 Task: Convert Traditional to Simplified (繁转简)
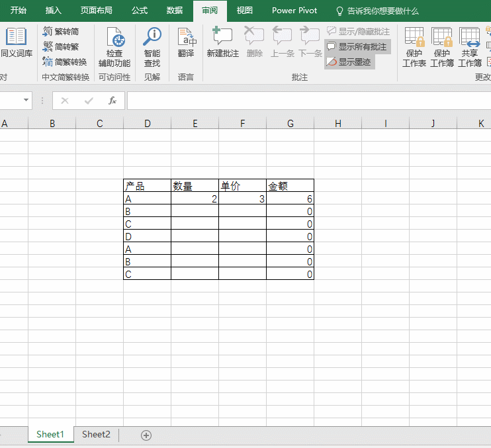[61, 31]
